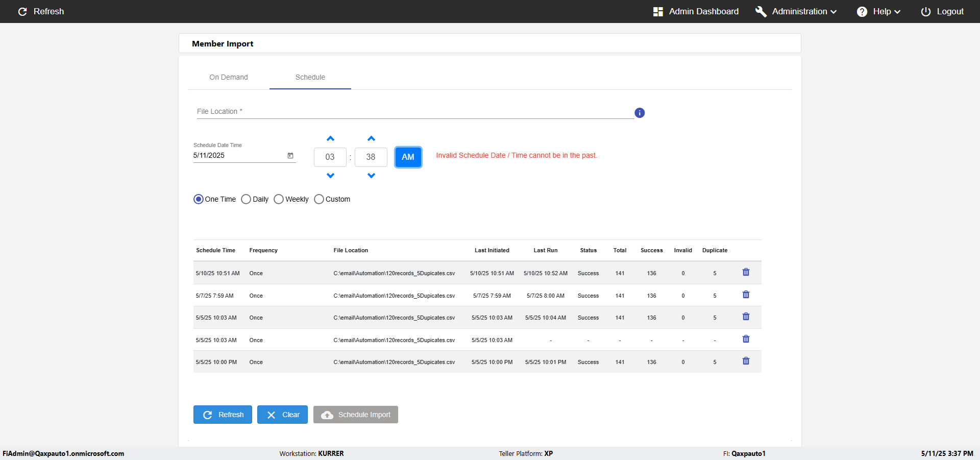Screen dimensions: 980x460
Task: Choose the Custom frequency radio option
Action: (x=319, y=199)
